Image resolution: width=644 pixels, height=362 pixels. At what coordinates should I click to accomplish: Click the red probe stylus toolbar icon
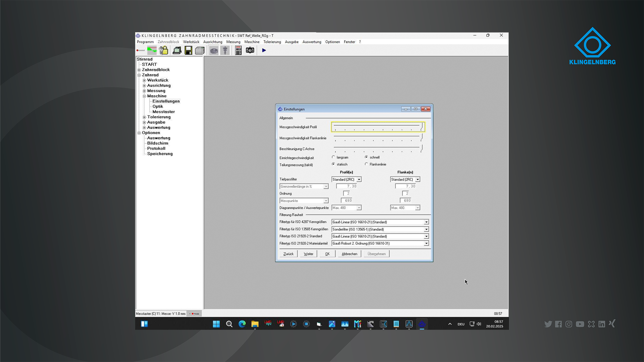click(141, 50)
